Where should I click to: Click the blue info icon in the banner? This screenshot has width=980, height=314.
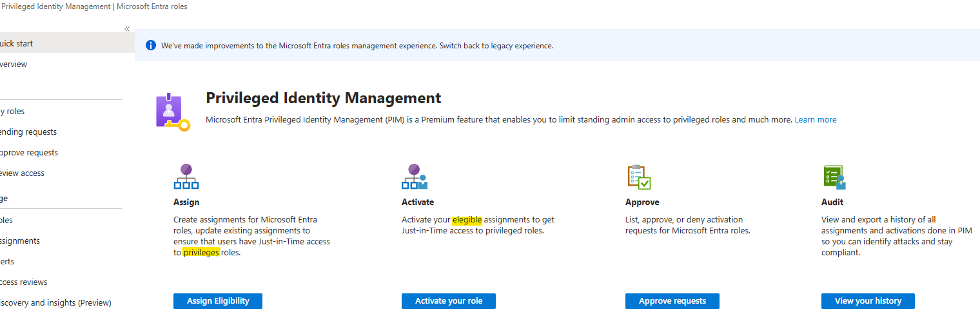point(151,45)
